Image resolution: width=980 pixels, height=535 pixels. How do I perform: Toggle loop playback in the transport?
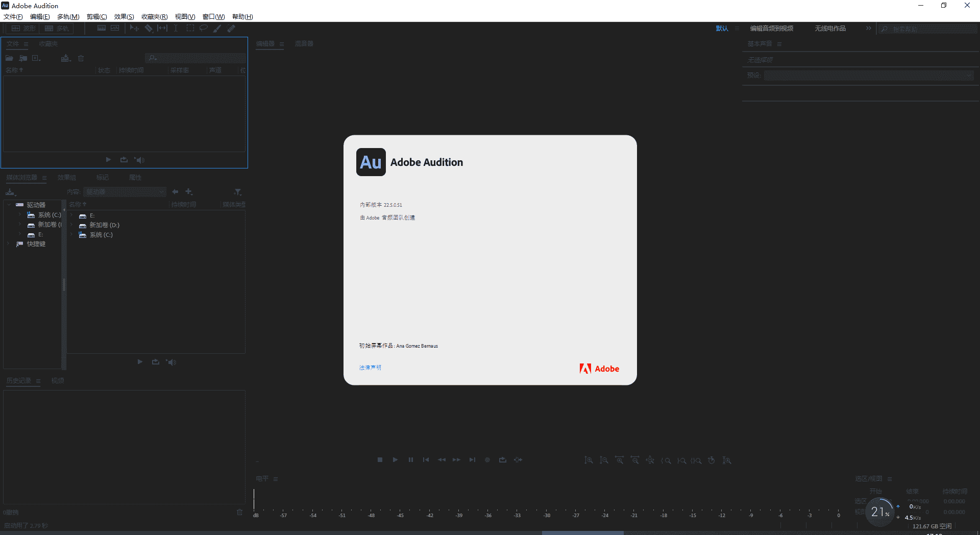coord(502,460)
